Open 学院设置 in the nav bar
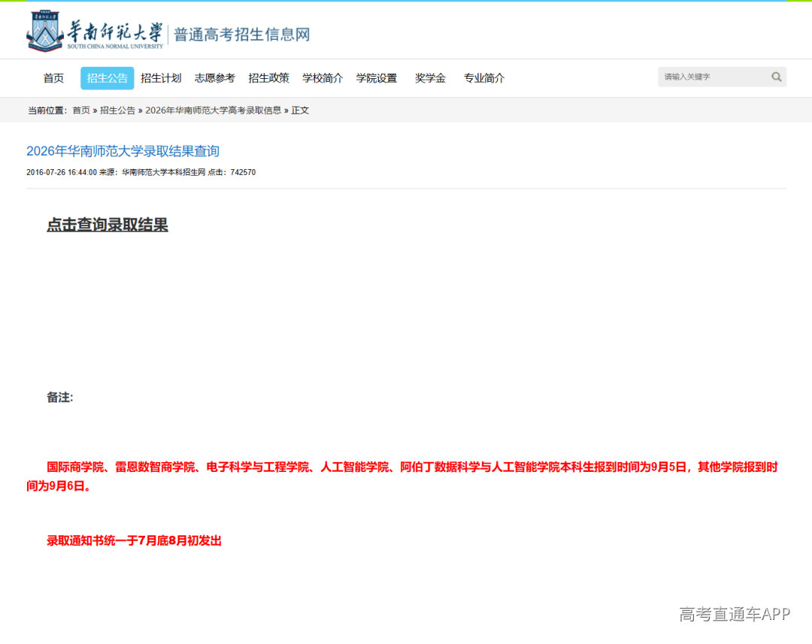The width and height of the screenshot is (812, 644). 377,78
